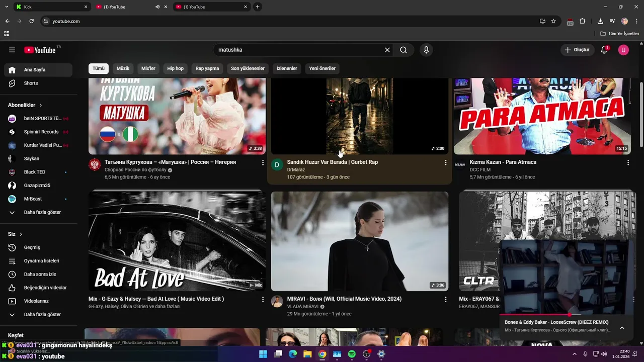
Task: Open File Explorer from the taskbar
Action: [307, 354]
